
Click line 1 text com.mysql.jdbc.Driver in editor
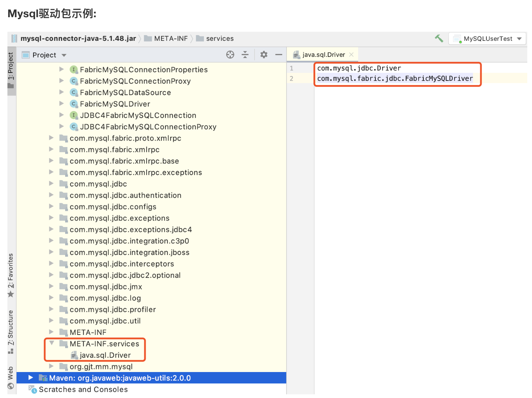coord(359,68)
